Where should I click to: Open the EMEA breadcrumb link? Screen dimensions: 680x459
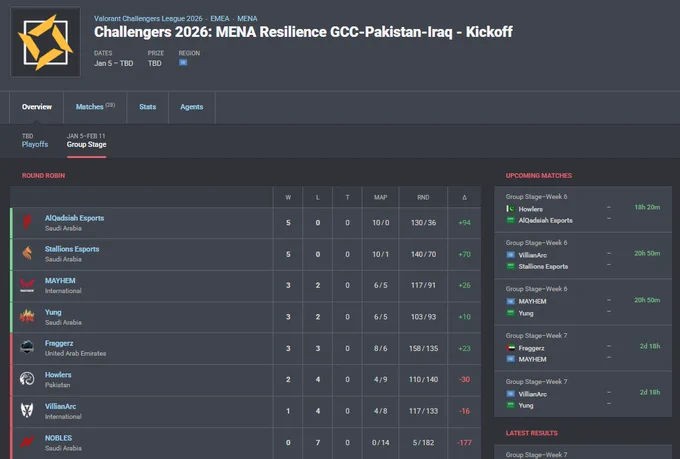coord(220,19)
